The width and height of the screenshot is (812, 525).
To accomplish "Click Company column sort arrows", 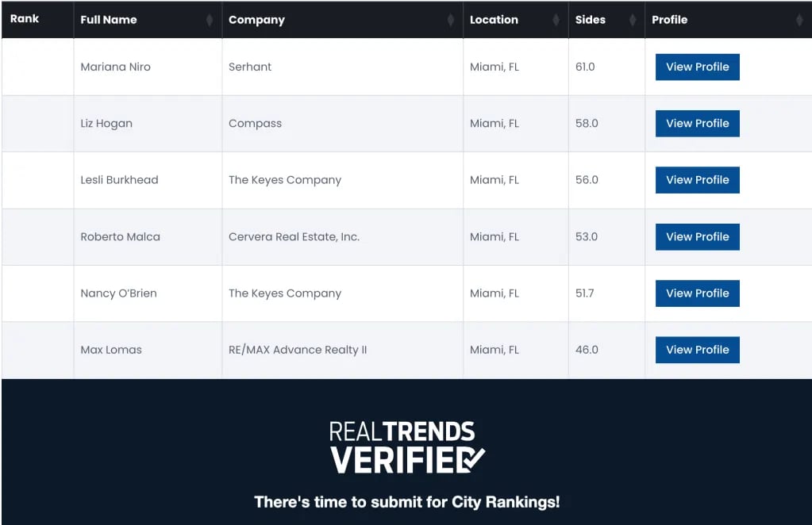I will click(451, 20).
